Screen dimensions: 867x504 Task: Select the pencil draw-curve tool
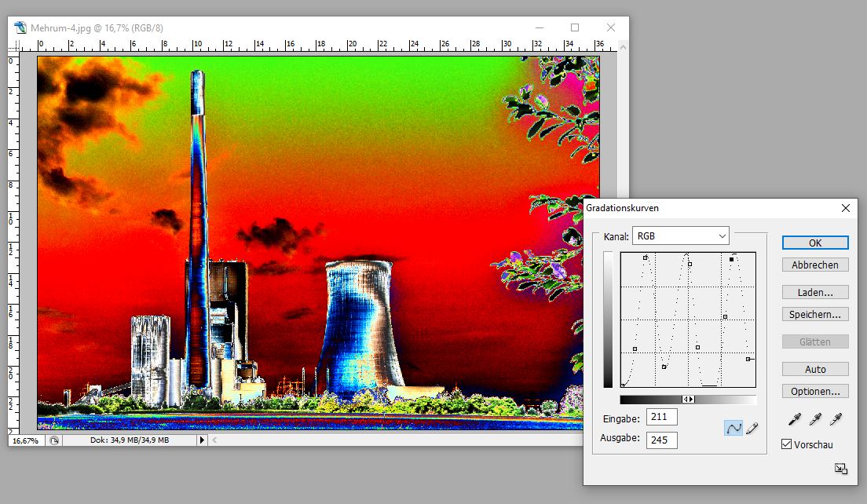752,428
